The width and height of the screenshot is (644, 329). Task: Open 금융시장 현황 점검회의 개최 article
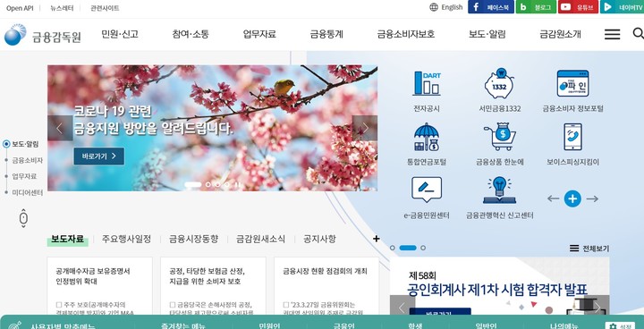tap(326, 286)
